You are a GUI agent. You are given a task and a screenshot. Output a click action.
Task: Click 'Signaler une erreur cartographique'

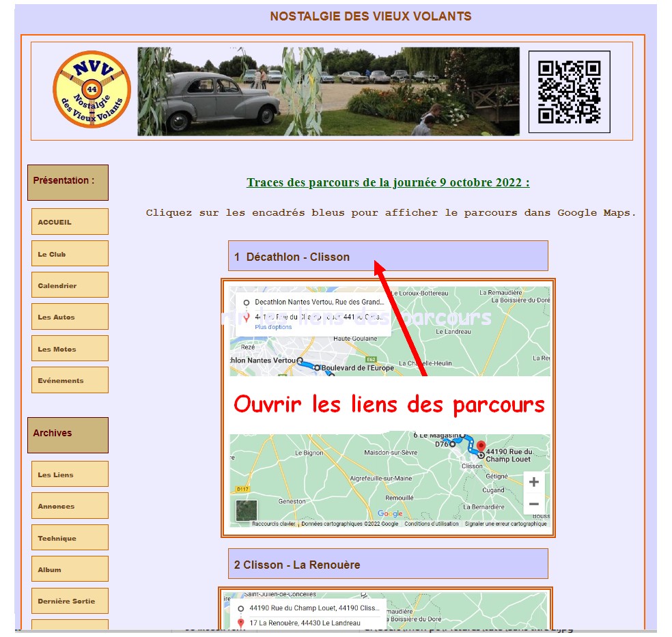(506, 524)
